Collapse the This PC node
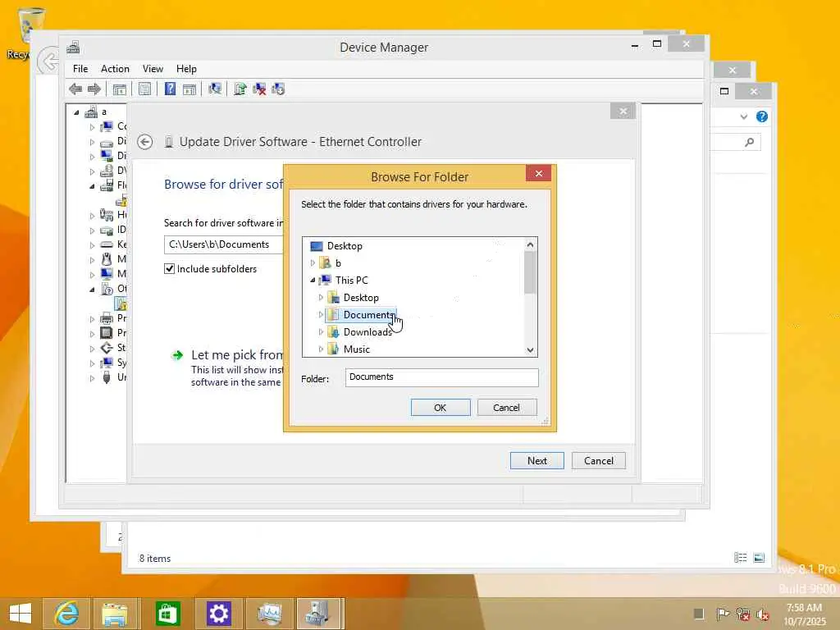 point(313,281)
